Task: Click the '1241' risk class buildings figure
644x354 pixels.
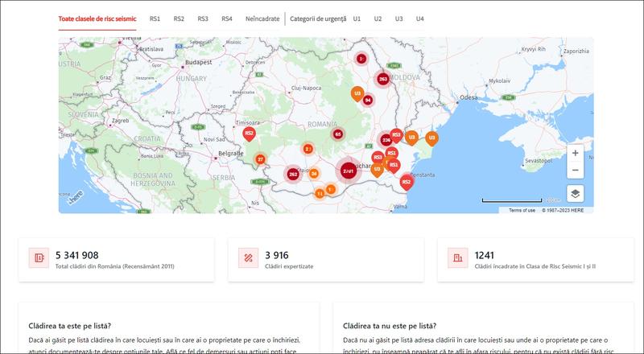Action: [x=485, y=255]
